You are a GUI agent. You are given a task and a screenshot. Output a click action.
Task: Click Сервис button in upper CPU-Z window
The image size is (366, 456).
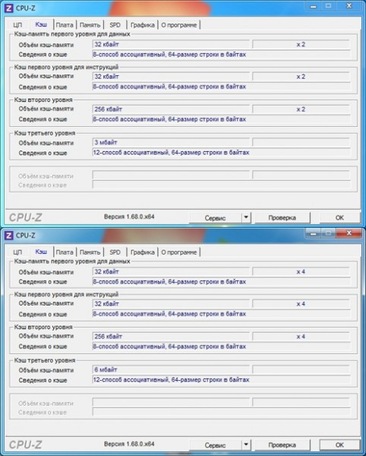click(x=215, y=218)
